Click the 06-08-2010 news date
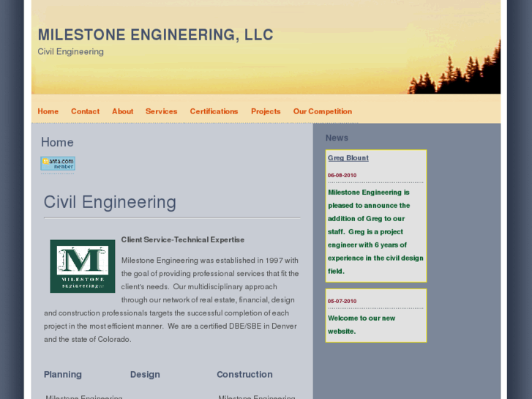Image resolution: width=532 pixels, height=399 pixels. coord(342,175)
